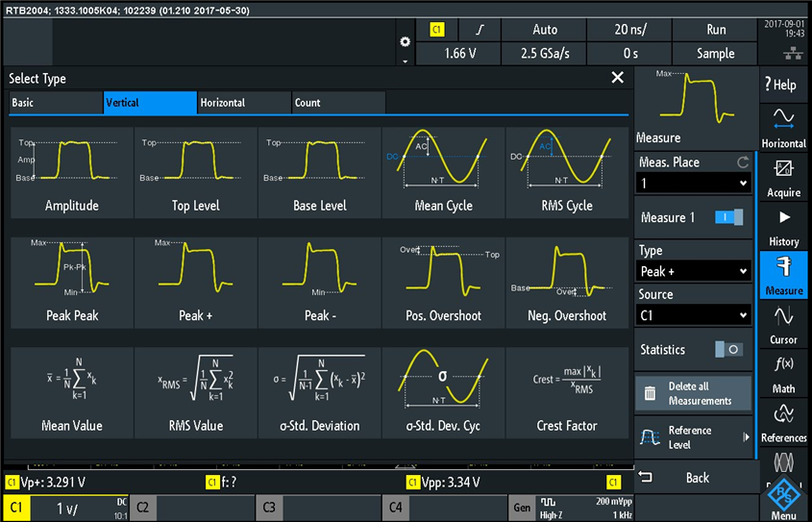This screenshot has height=522, width=812.
Task: Switch to the Count tab
Action: point(337,103)
